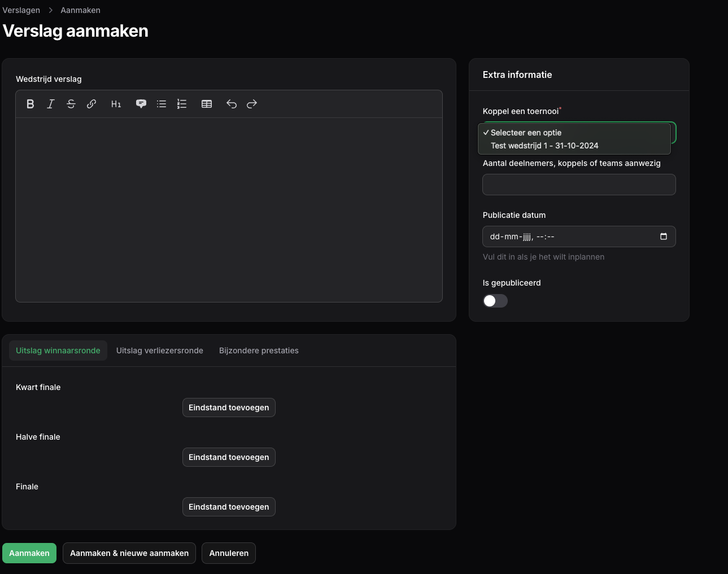Toggle bold formatting in the editor
The image size is (728, 574).
point(30,104)
